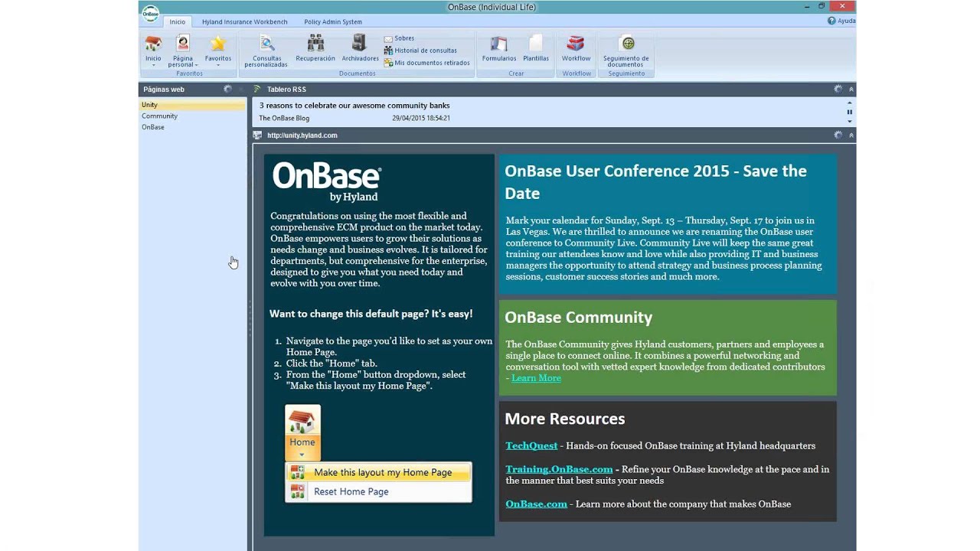
Task: Open Páginas web panel settings gear
Action: pos(227,89)
